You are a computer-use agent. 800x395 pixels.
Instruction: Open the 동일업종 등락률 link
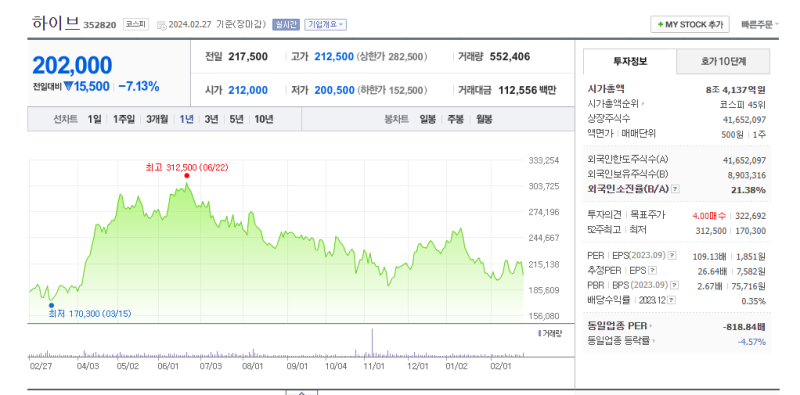click(620, 340)
